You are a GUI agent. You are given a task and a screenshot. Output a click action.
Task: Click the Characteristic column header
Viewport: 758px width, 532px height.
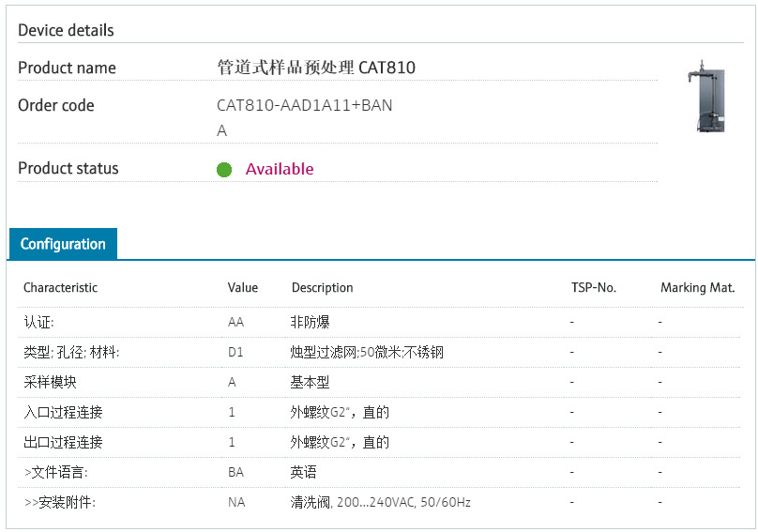60,288
